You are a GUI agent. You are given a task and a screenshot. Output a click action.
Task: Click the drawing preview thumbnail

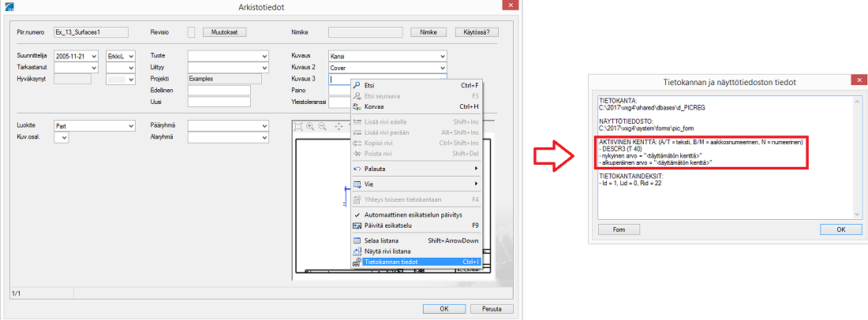coord(392,206)
